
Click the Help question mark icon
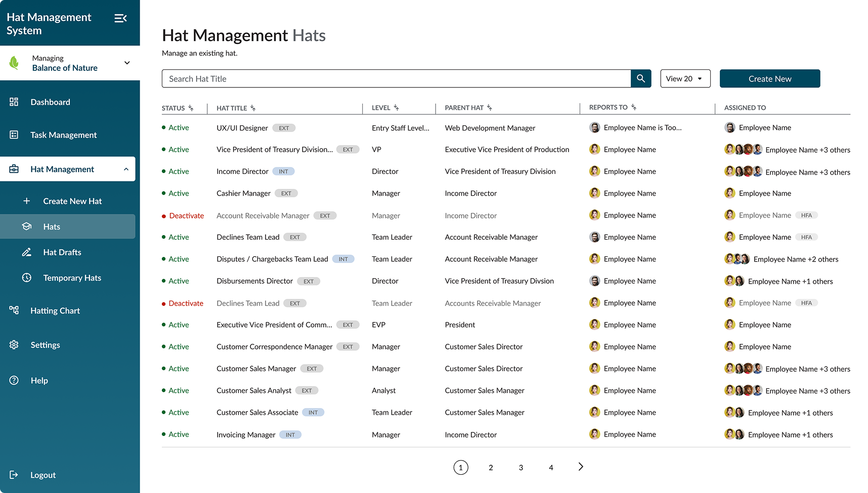coord(14,380)
